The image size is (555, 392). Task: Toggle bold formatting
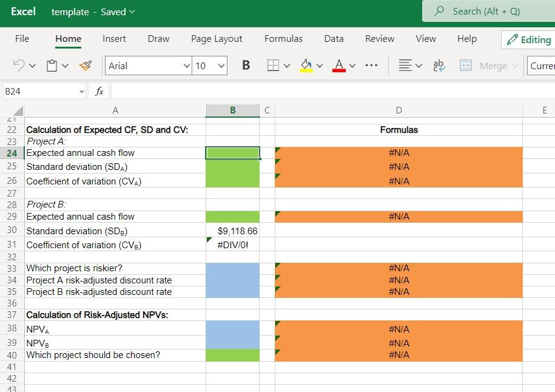click(246, 65)
